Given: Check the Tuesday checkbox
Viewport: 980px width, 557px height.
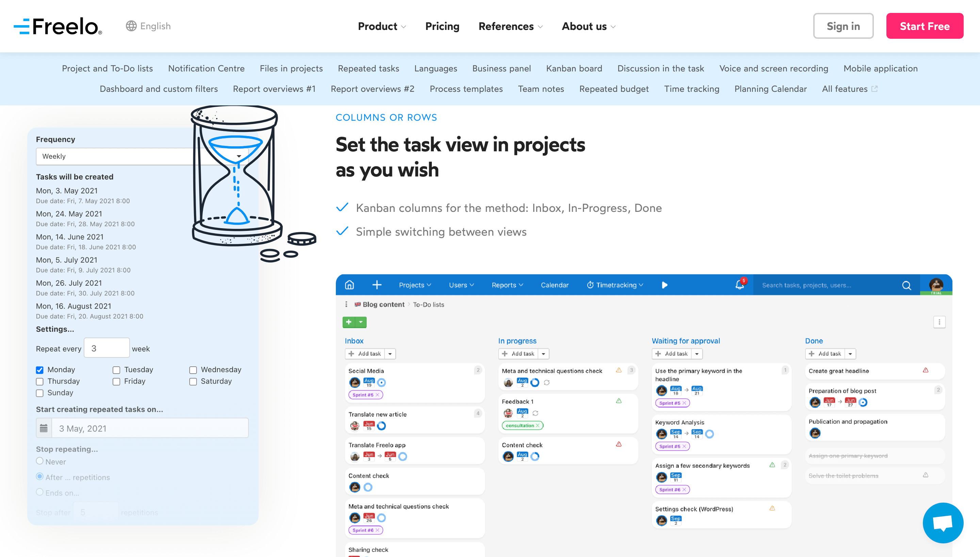Looking at the screenshot, I should click(116, 370).
